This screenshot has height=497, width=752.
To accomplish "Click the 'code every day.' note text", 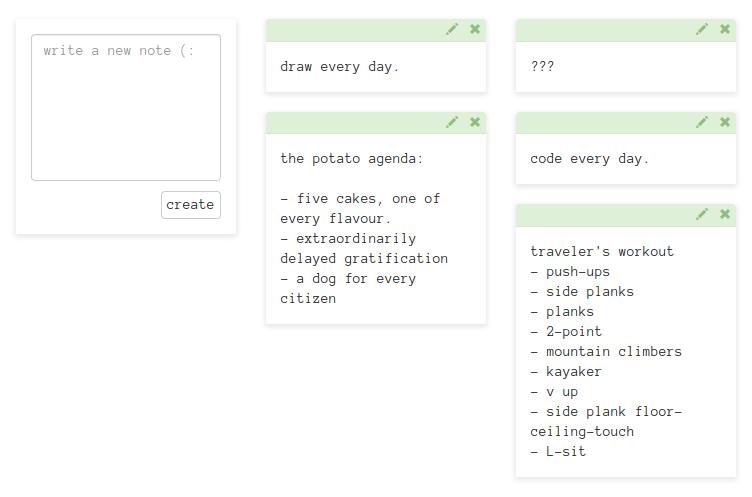I will (589, 159).
